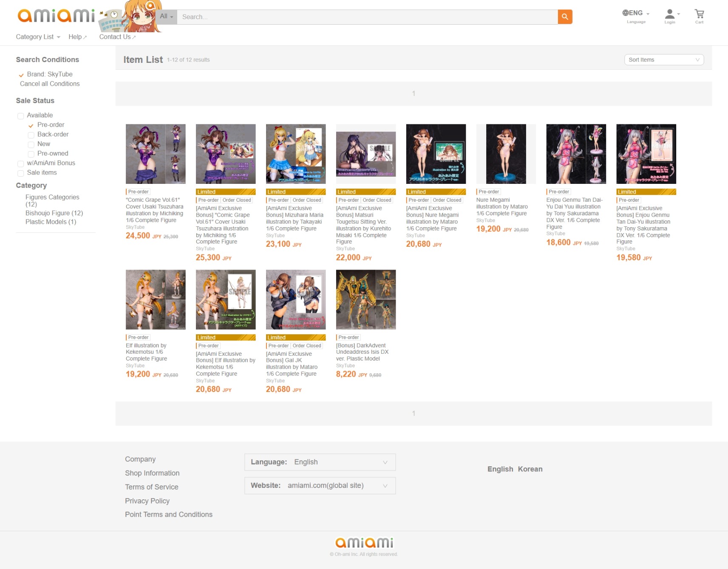Open Gal JK by Mataro thumbnail
This screenshot has width=728, height=569.
[296, 299]
